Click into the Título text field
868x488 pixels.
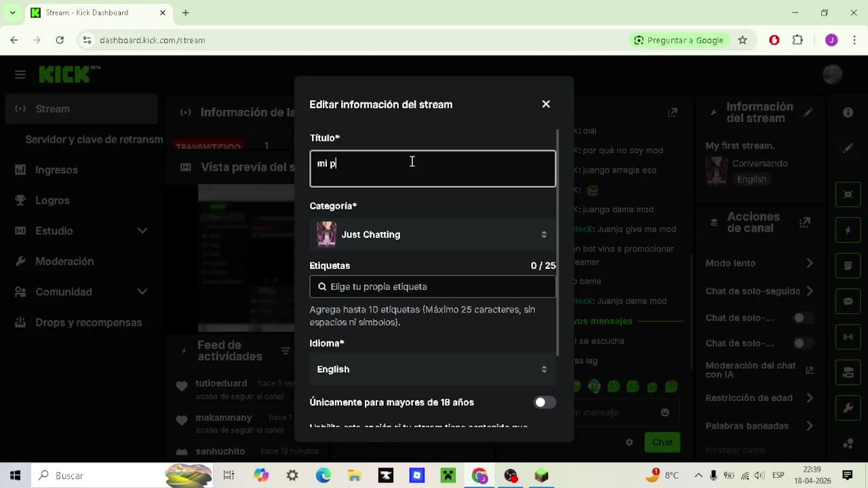pos(433,169)
